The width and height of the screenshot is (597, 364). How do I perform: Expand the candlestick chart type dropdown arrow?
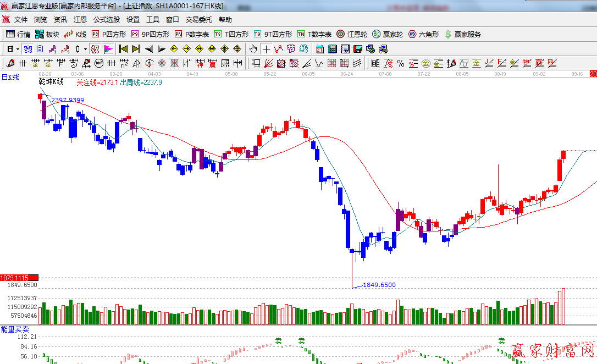(x=86, y=49)
